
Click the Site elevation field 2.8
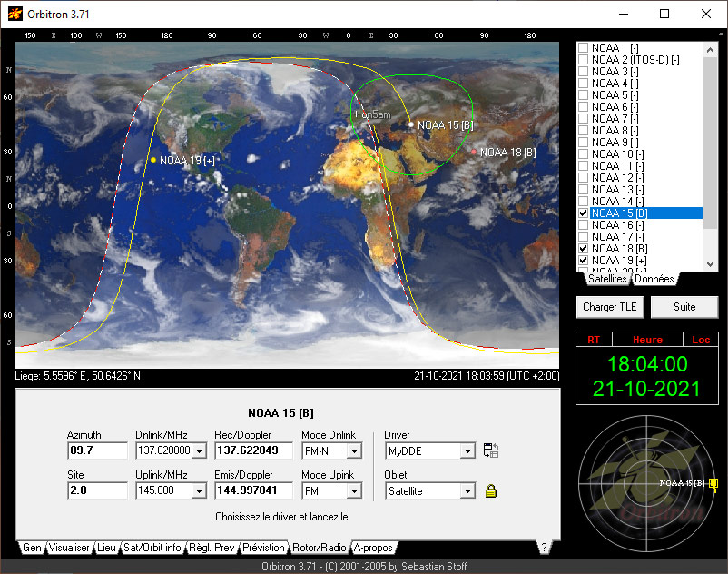(97, 490)
